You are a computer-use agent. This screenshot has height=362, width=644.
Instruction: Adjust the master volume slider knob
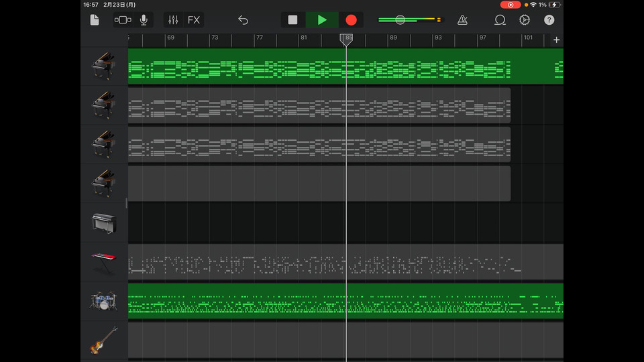400,19
